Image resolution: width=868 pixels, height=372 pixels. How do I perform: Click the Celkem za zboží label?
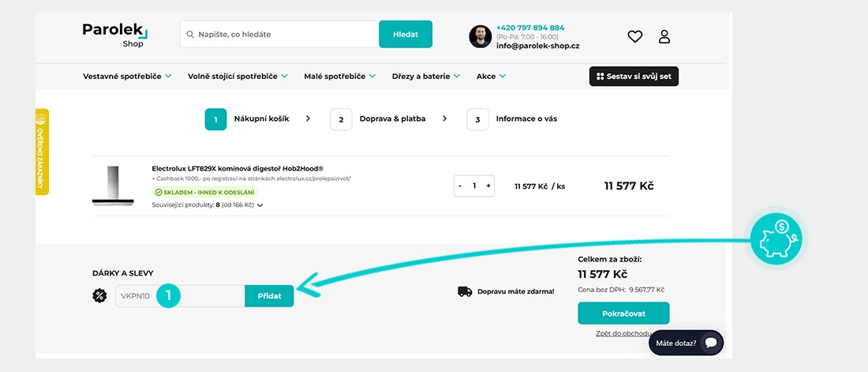pyautogui.click(x=610, y=259)
